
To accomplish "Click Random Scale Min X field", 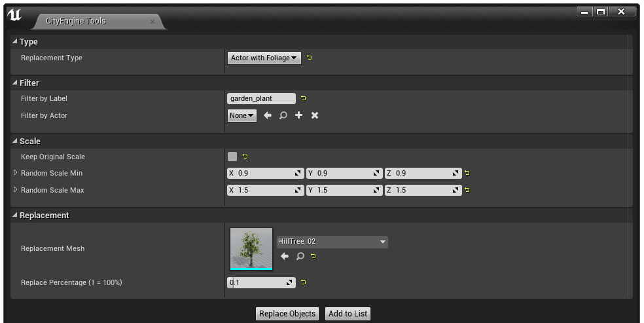I will [x=265, y=174].
